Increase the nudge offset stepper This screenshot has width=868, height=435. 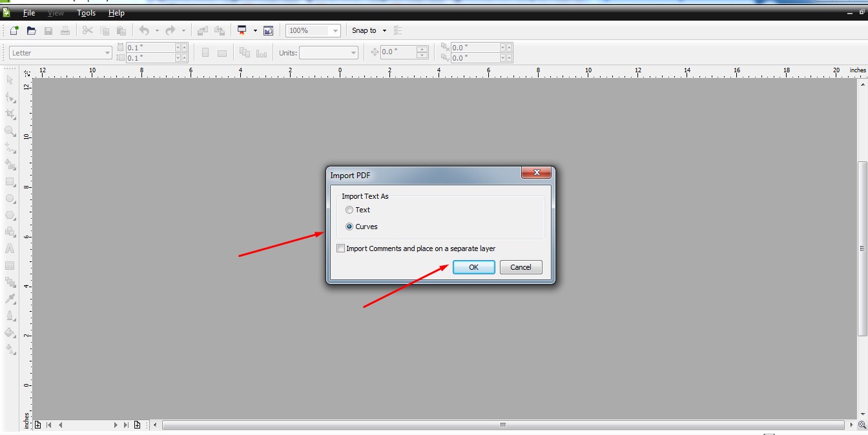coord(422,50)
